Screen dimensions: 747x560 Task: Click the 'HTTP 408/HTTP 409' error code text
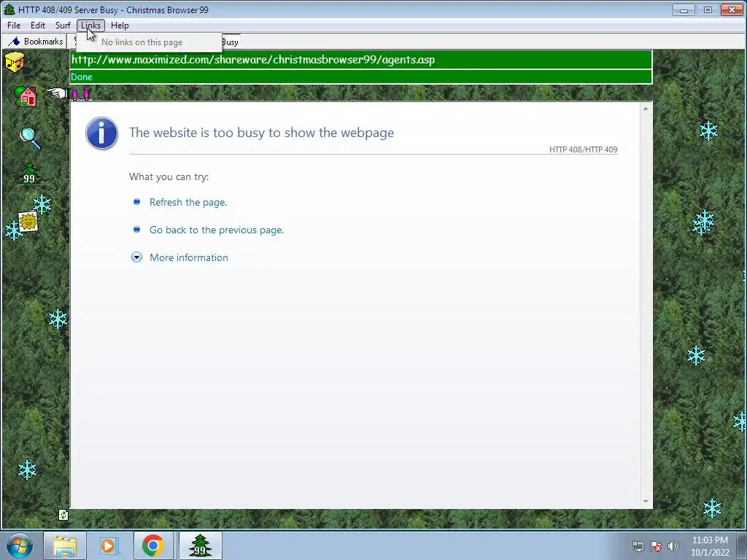[583, 149]
